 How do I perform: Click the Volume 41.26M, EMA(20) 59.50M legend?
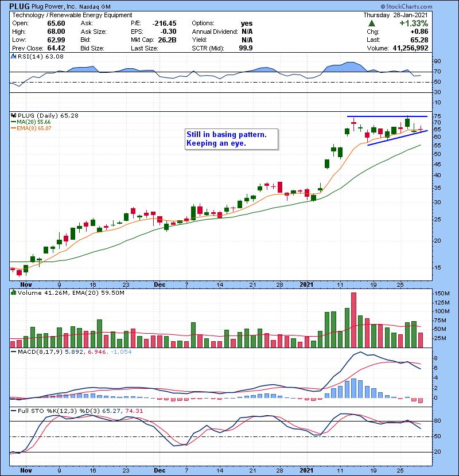point(71,292)
